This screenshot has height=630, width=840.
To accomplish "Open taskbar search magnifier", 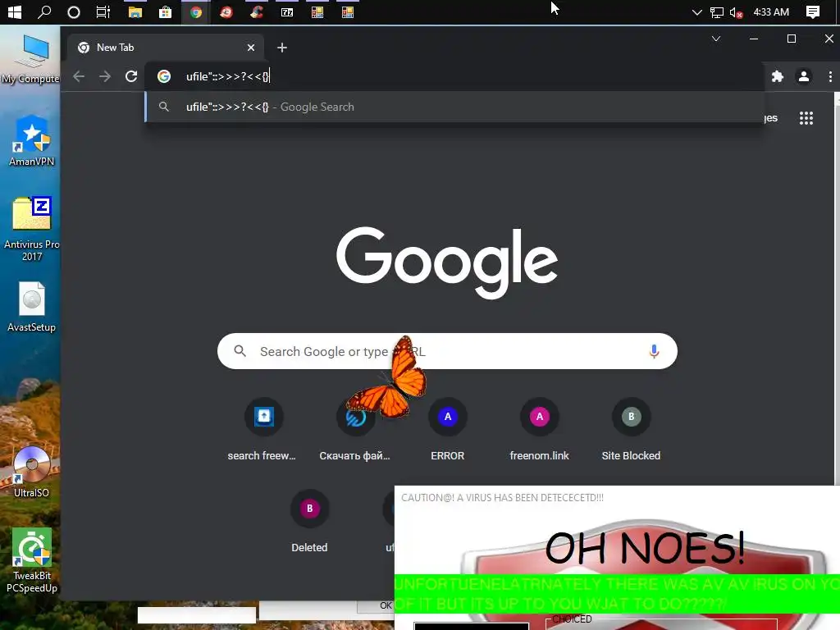I will coord(44,11).
